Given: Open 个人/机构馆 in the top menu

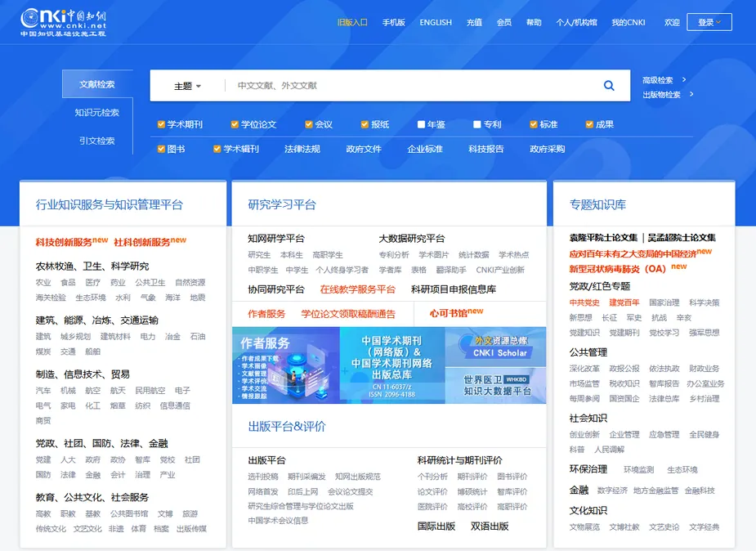Looking at the screenshot, I should 577,22.
